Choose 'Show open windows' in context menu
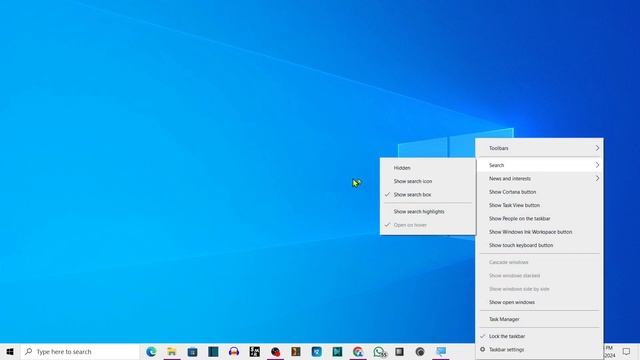 [x=539, y=302]
